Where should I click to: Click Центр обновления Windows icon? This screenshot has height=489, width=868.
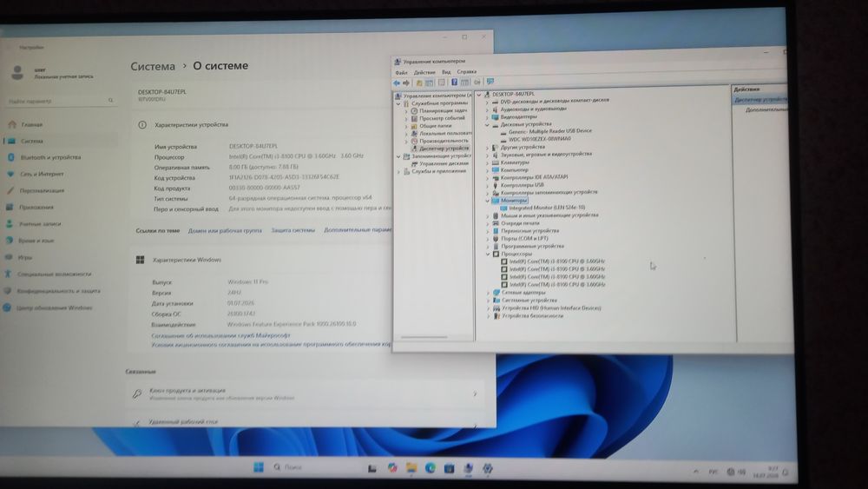pyautogui.click(x=7, y=307)
